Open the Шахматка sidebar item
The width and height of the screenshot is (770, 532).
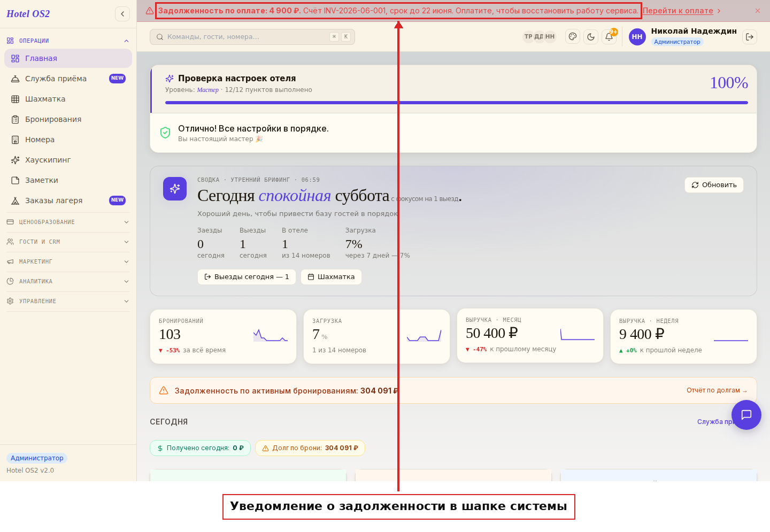pos(68,99)
